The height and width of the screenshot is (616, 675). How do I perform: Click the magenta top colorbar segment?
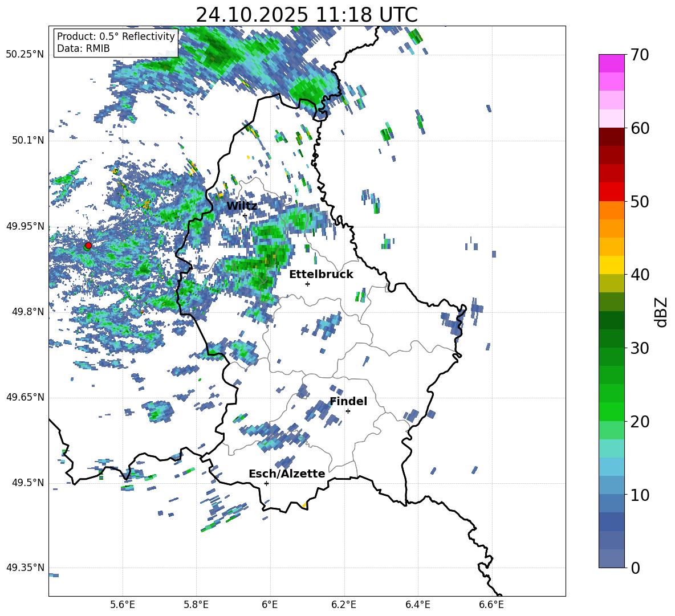pos(611,63)
